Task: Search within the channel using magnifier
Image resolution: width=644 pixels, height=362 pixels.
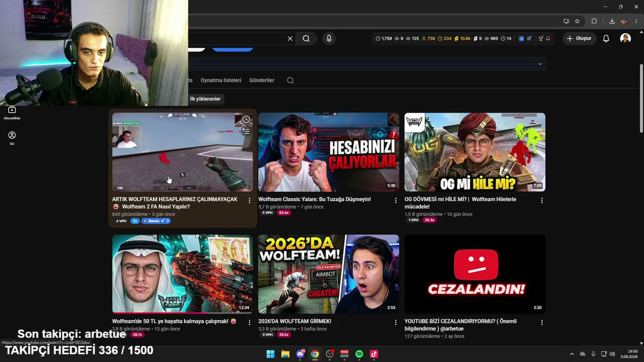Action: [290, 80]
